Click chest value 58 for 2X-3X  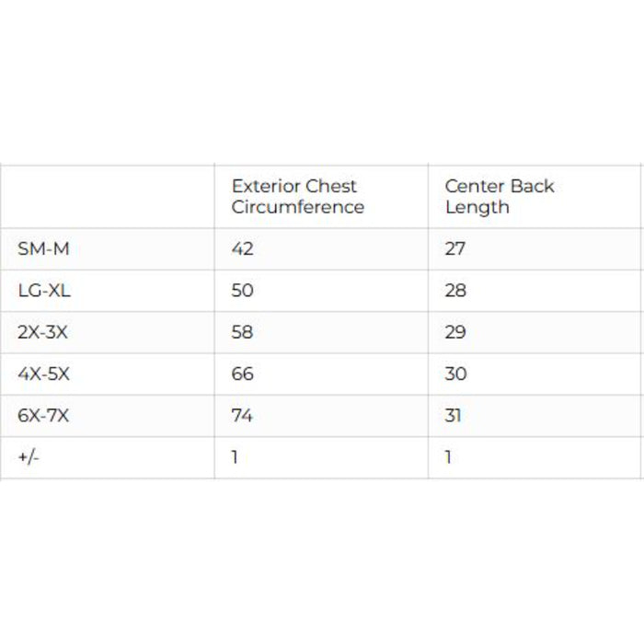[242, 332]
